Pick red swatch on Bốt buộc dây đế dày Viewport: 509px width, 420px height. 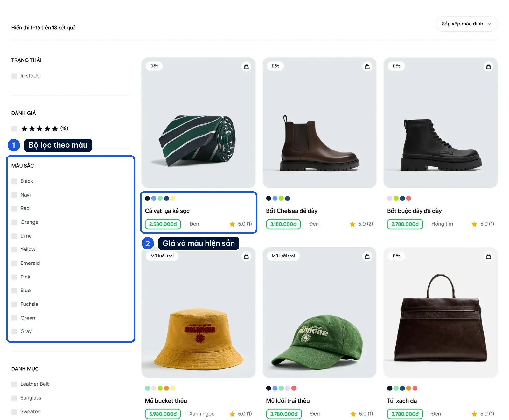click(409, 199)
